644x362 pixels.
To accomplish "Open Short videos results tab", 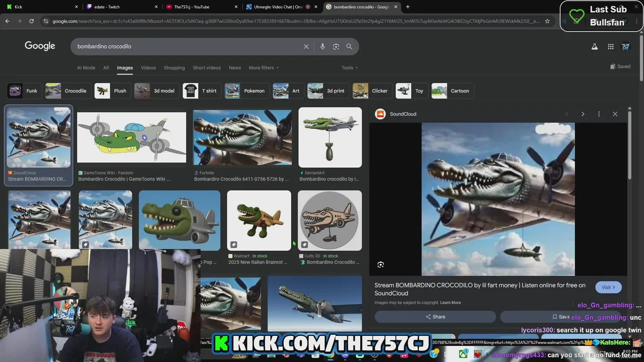I will pyautogui.click(x=207, y=68).
